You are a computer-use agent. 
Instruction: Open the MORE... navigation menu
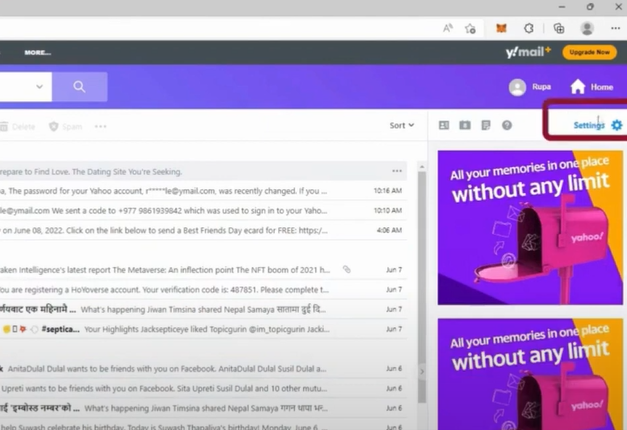pyautogui.click(x=38, y=52)
